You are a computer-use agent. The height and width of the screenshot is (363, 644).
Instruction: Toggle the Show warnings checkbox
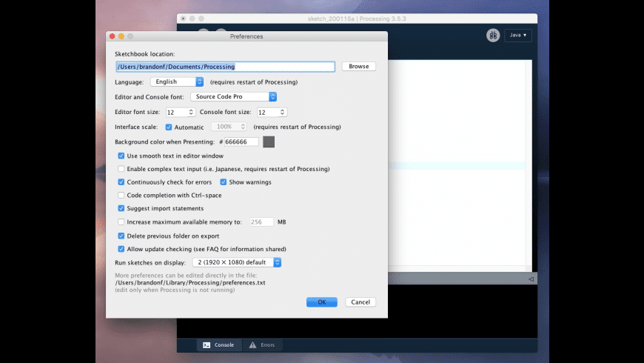(223, 182)
